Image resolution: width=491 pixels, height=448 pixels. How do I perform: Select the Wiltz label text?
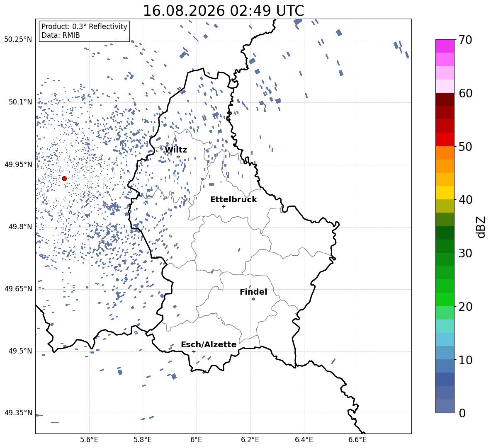click(x=176, y=150)
